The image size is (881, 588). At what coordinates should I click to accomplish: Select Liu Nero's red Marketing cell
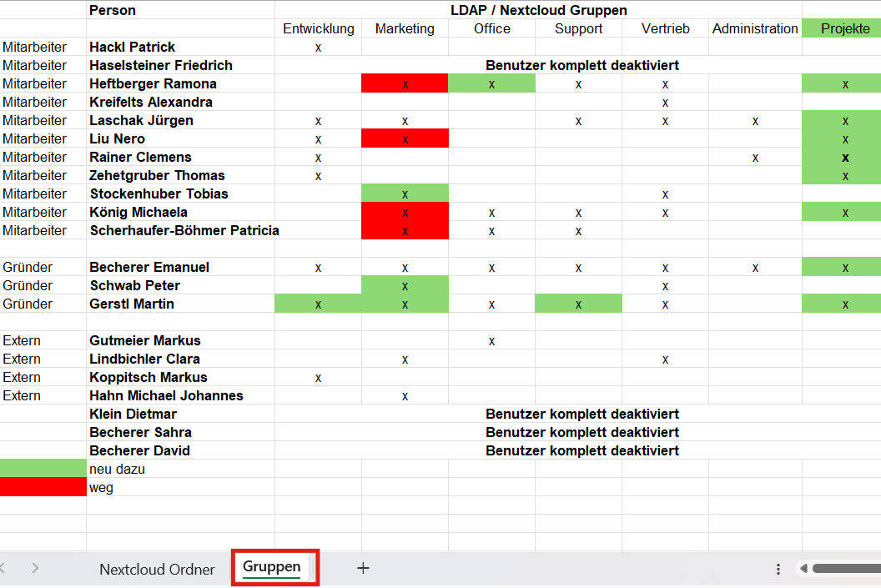click(x=405, y=138)
